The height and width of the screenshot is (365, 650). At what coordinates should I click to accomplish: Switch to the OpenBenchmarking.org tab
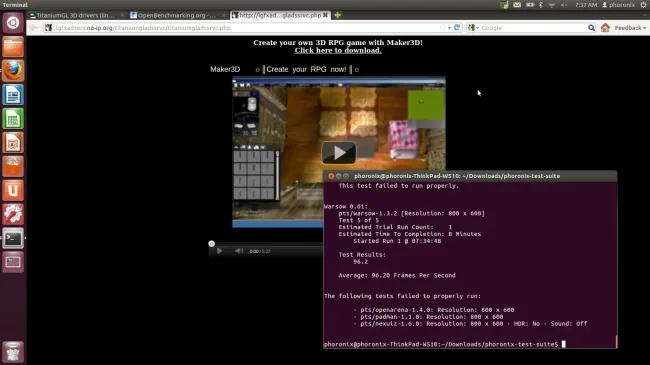point(177,15)
